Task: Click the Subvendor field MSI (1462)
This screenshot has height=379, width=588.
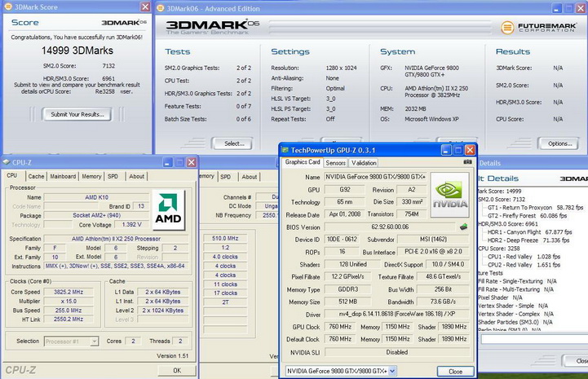Action: [433, 239]
